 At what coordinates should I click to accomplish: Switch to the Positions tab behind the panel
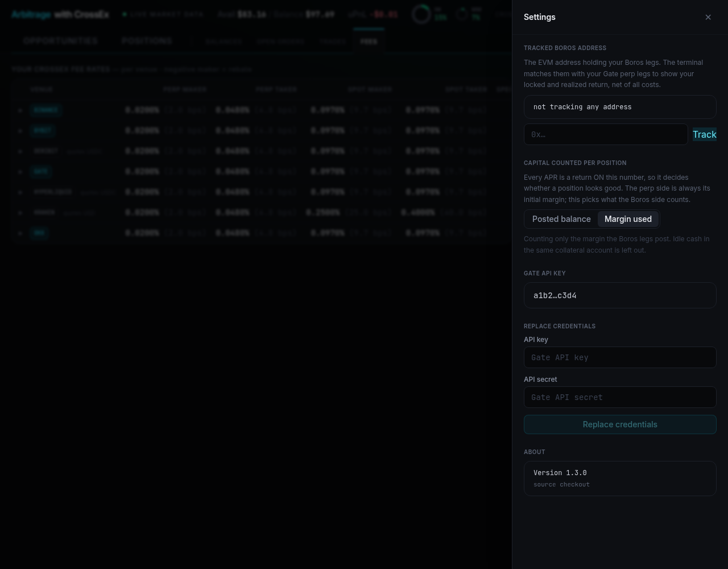(147, 41)
